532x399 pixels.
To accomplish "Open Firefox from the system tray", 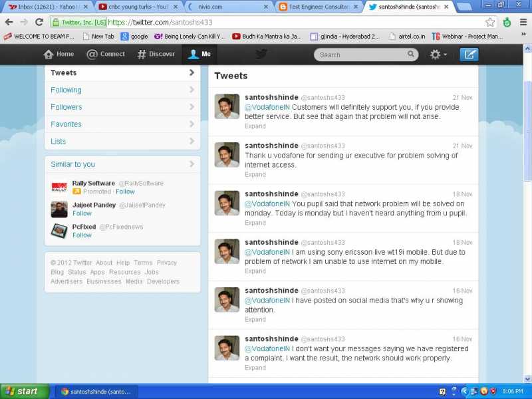I will [x=484, y=390].
